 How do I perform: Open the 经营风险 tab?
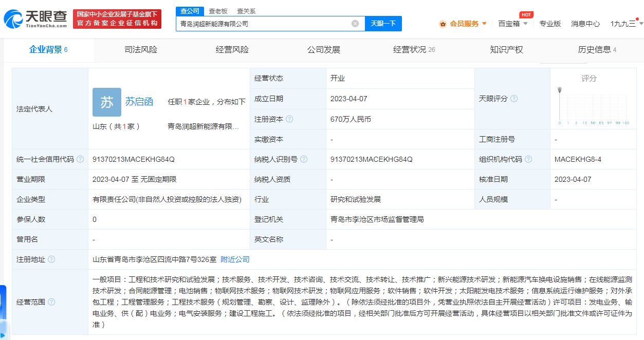coord(232,50)
